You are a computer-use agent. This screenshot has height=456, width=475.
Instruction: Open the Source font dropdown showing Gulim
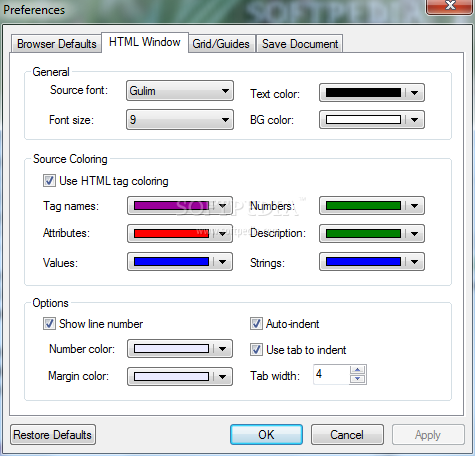[180, 91]
